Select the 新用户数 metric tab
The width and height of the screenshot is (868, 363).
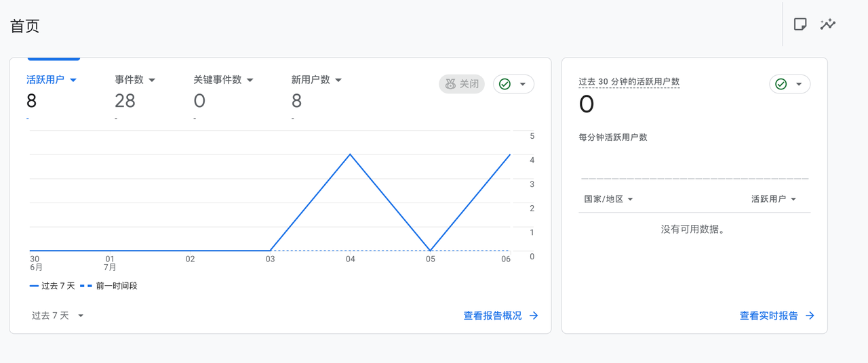click(311, 79)
